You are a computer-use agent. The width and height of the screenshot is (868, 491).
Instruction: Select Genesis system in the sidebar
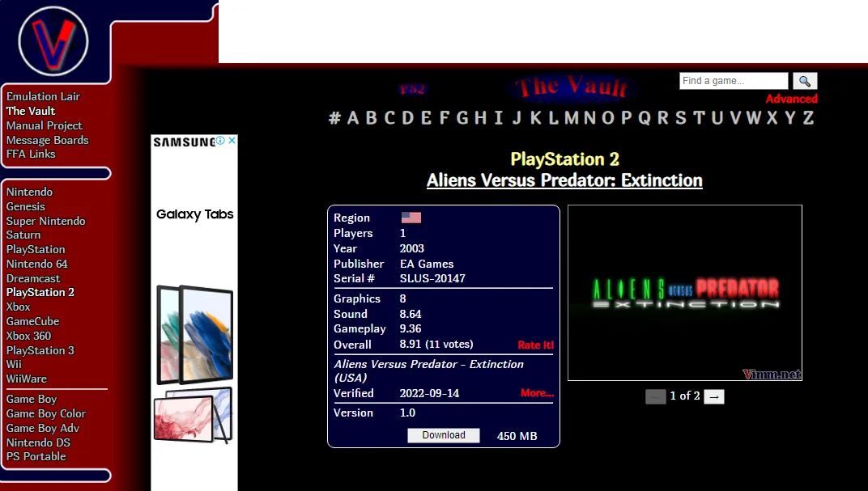(25, 207)
